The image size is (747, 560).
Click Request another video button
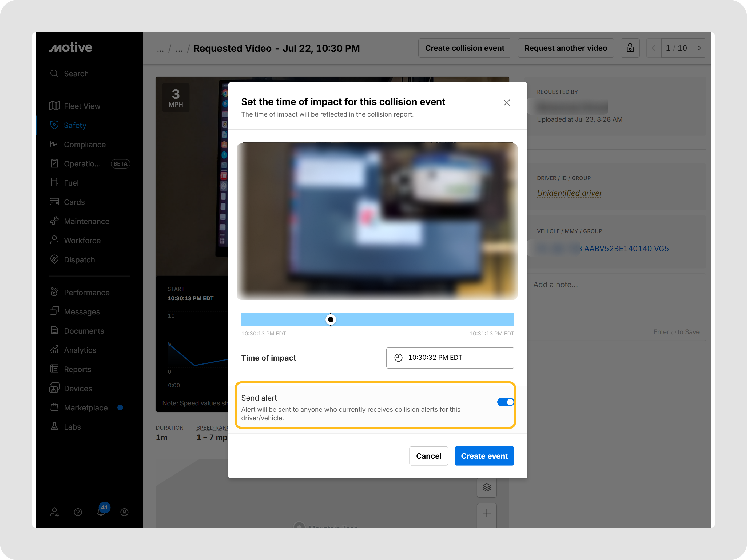pyautogui.click(x=566, y=48)
